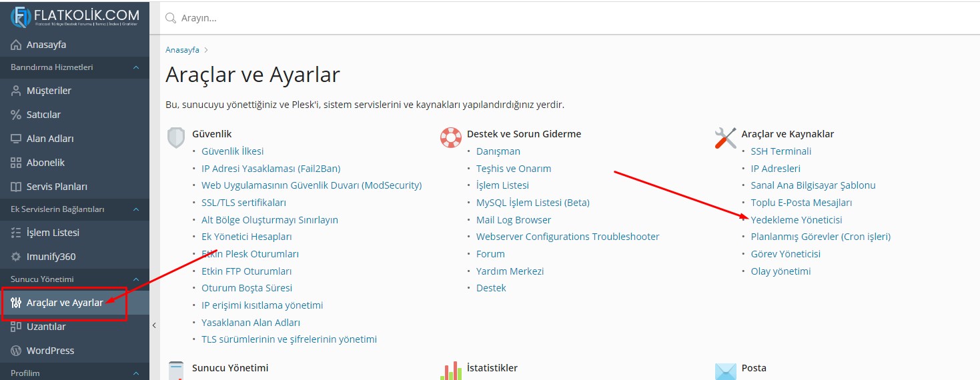Viewport: 980px width, 380px height.
Task: Open Webserver Configurations Troubleshooter link
Action: click(568, 237)
